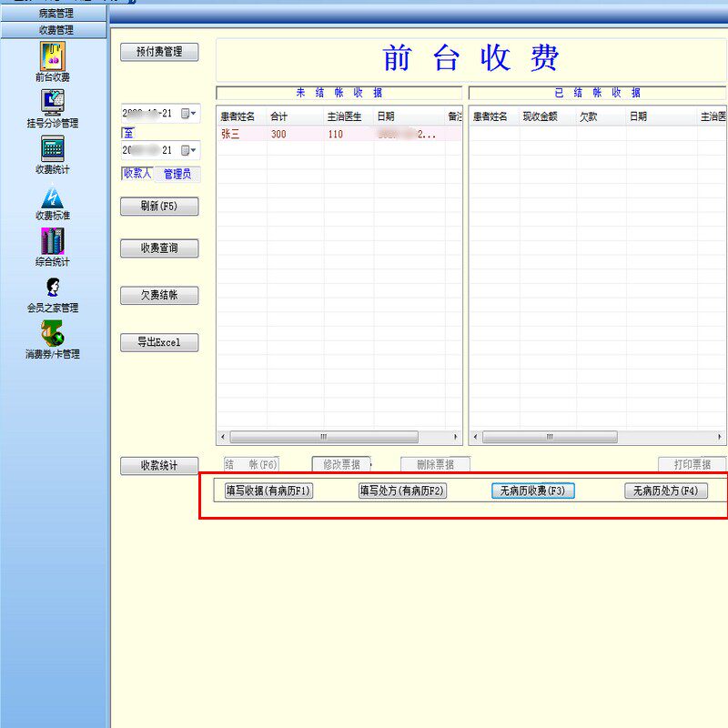Screen dimensions: 728x728
Task: Click the end date input field
Action: click(161, 150)
